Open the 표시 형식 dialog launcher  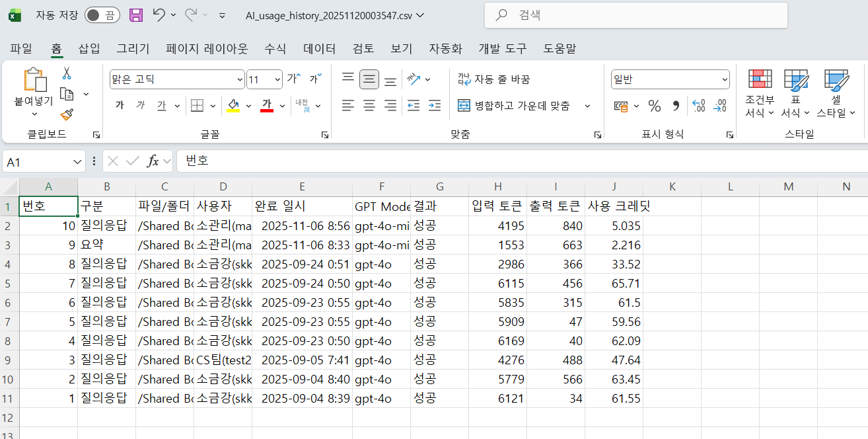[x=729, y=135]
